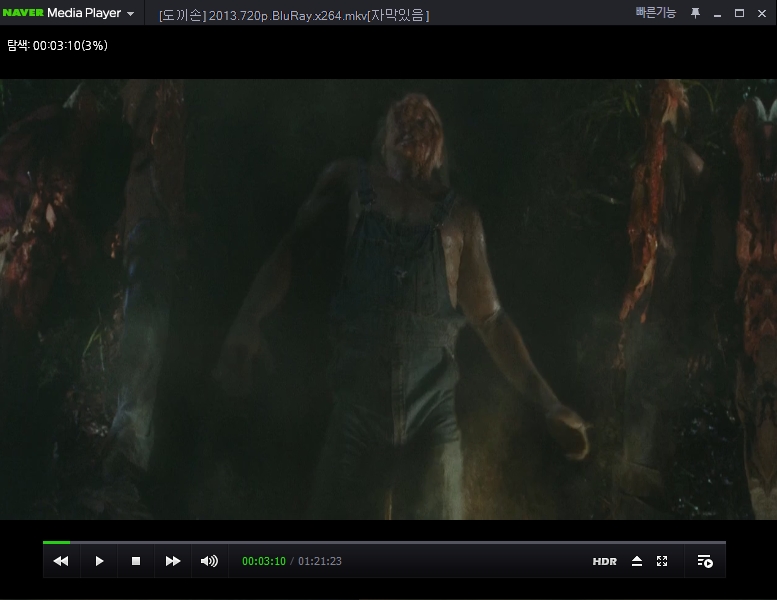The width and height of the screenshot is (777, 600).
Task: Click the rewind button
Action: [61, 561]
